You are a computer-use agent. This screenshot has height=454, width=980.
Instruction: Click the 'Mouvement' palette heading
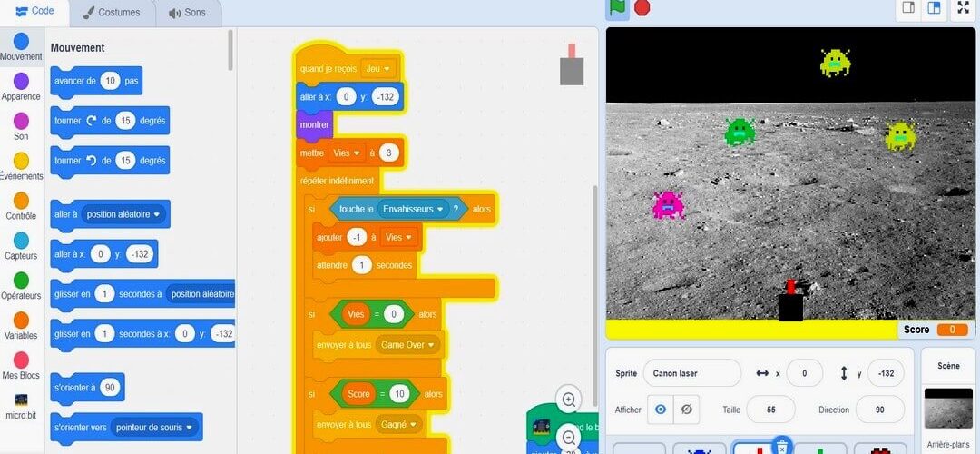(x=77, y=48)
